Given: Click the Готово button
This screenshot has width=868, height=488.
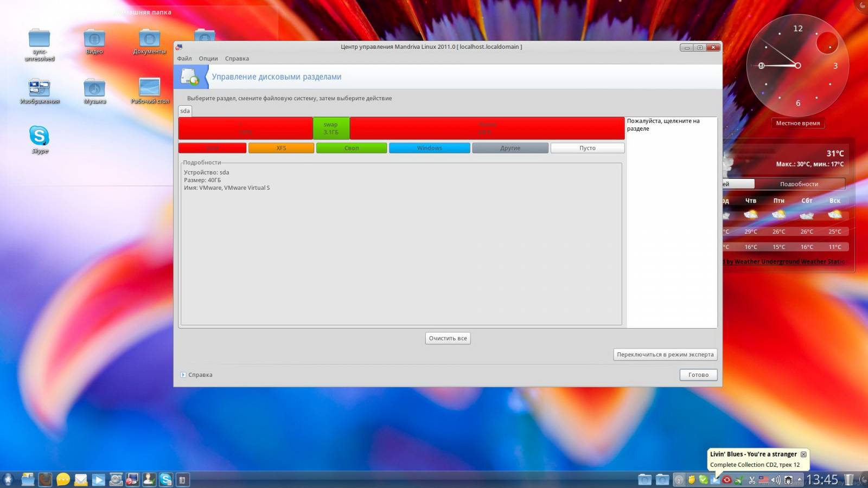Looking at the screenshot, I should pyautogui.click(x=698, y=375).
